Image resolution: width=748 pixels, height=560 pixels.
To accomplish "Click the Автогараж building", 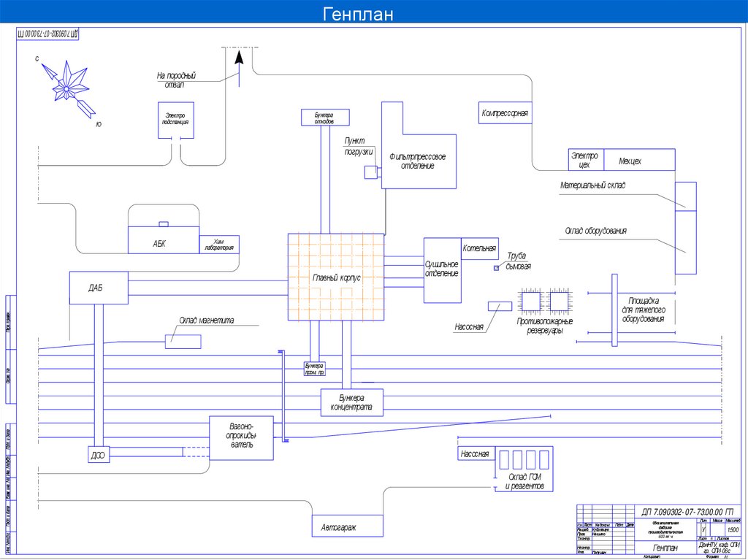I will [348, 526].
